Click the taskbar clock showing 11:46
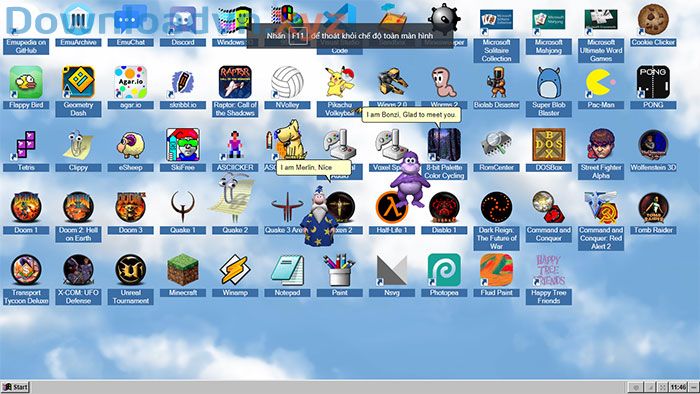This screenshot has width=700, height=394. [x=678, y=387]
